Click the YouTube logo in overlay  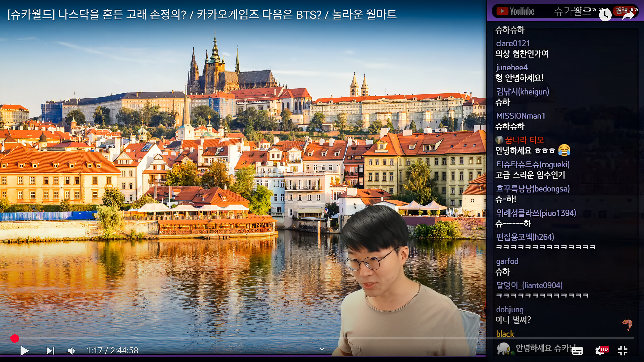click(516, 11)
